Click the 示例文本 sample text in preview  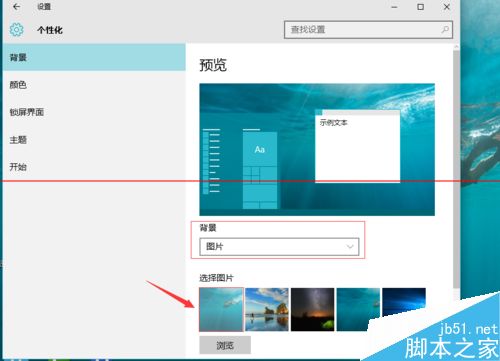[x=334, y=123]
